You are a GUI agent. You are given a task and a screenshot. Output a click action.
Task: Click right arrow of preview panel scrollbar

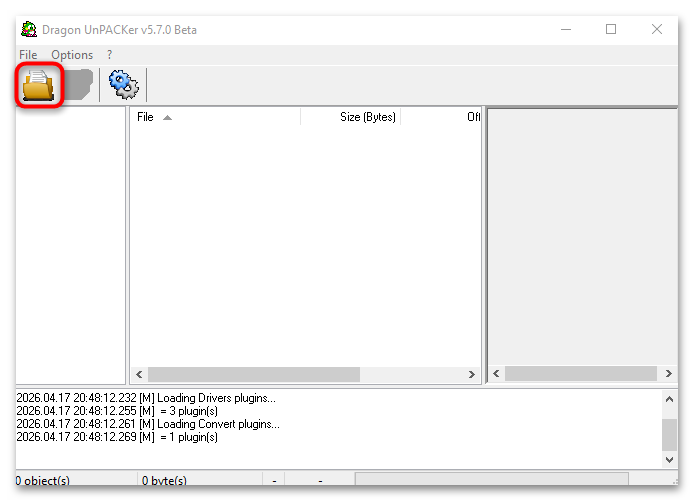tap(668, 374)
